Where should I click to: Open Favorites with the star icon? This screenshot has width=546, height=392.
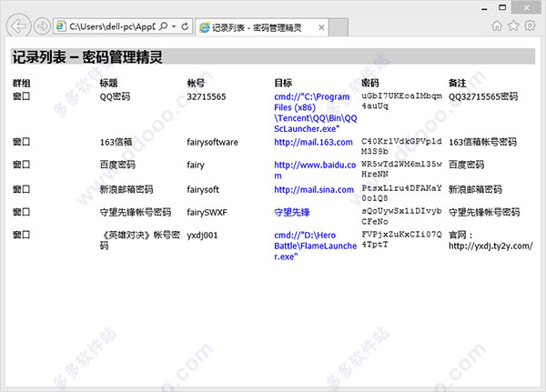point(513,25)
